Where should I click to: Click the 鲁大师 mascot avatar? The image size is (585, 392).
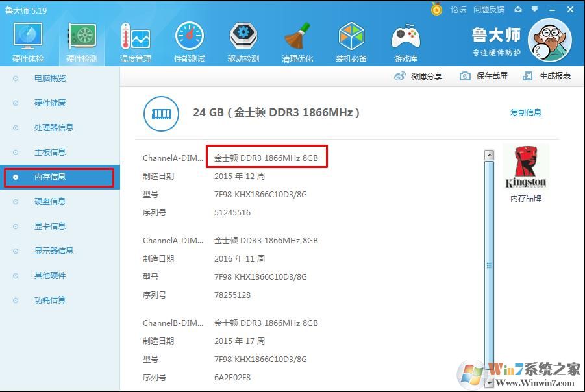point(550,40)
